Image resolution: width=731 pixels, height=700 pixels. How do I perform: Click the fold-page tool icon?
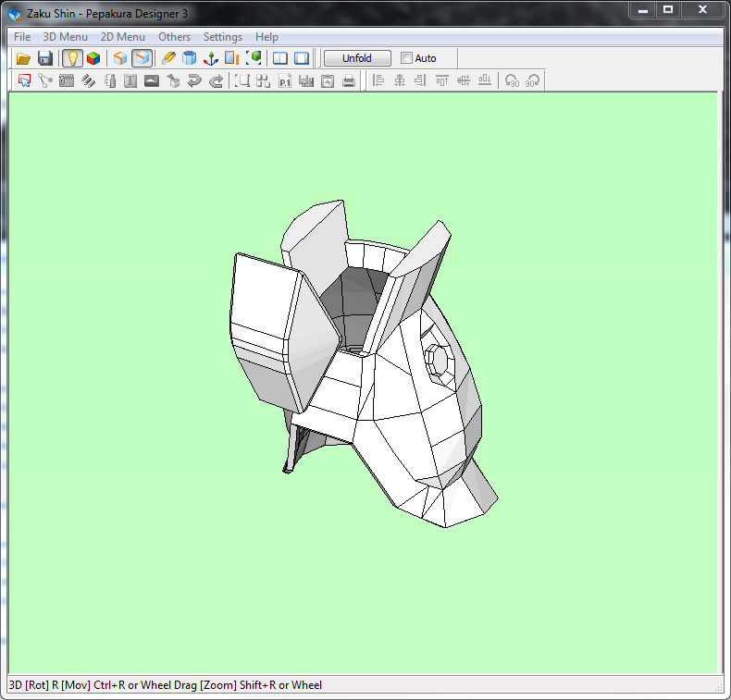pyautogui.click(x=110, y=80)
